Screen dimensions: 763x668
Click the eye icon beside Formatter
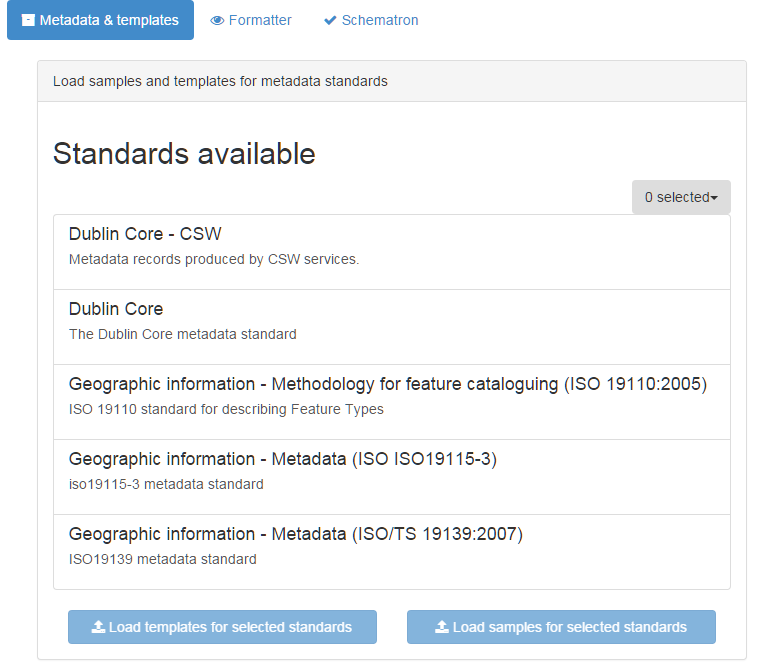(217, 20)
